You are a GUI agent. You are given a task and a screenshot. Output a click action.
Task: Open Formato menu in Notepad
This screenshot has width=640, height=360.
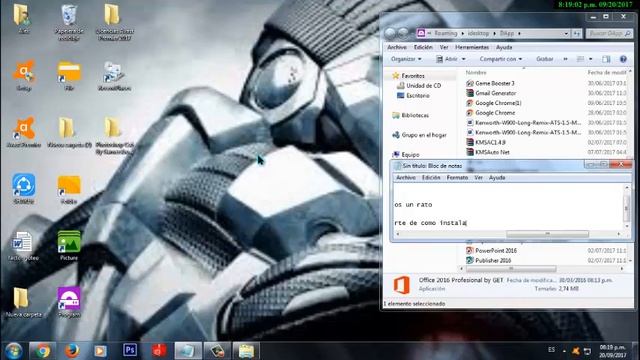click(457, 178)
